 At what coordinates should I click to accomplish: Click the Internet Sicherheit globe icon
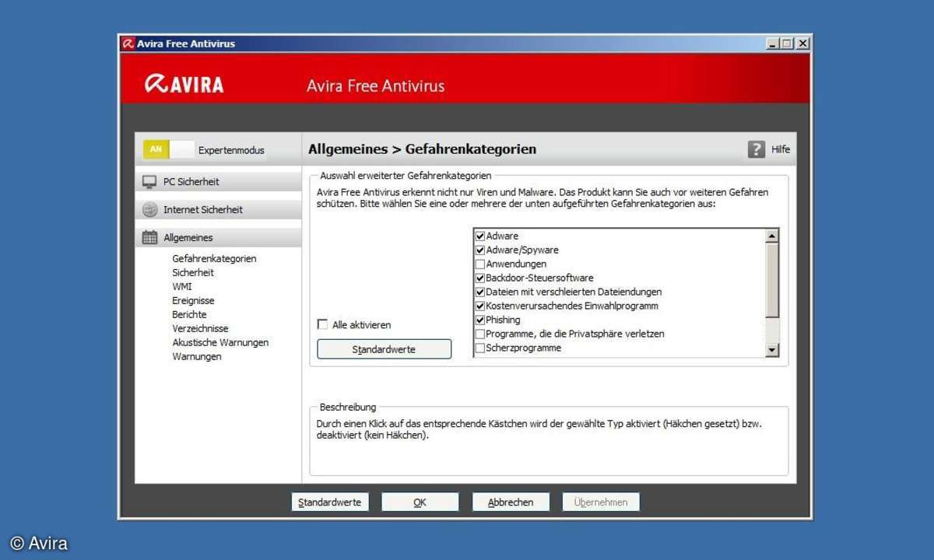pos(149,209)
